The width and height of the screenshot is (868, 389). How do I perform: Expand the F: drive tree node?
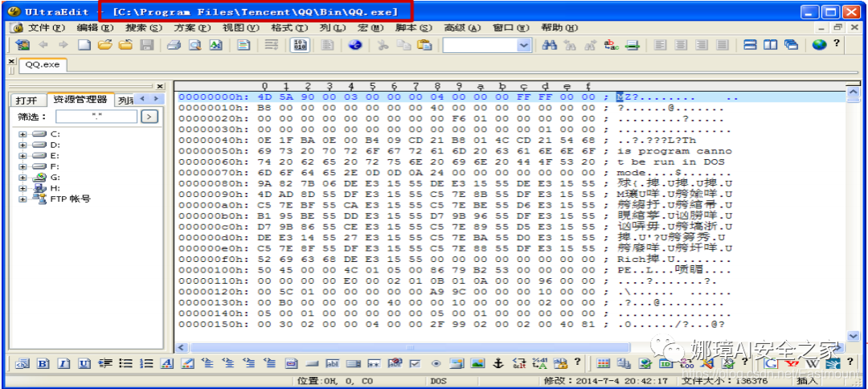click(23, 166)
